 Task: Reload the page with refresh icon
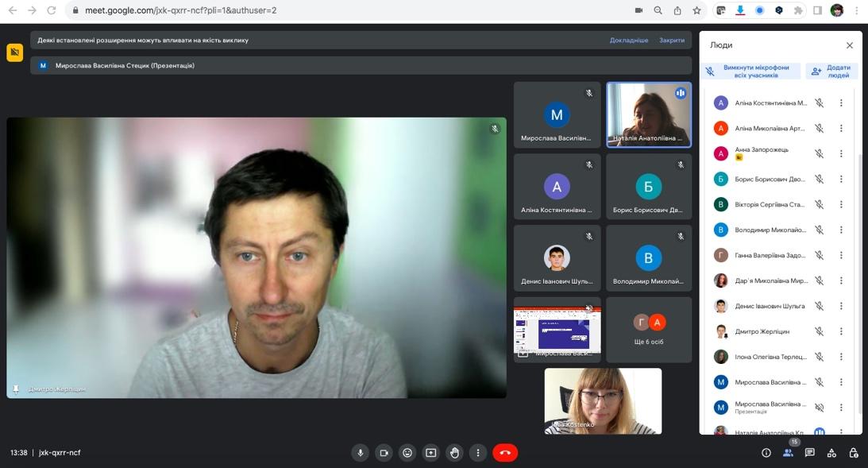point(52,10)
